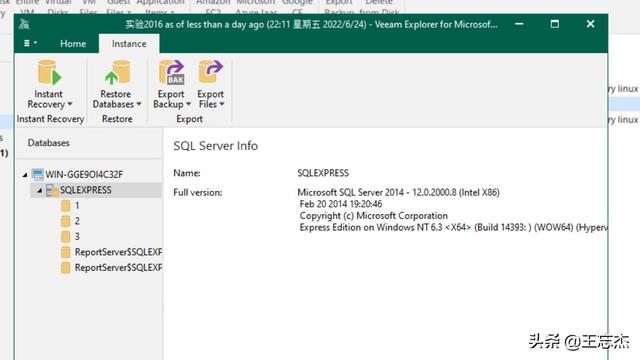The width and height of the screenshot is (640, 360).
Task: Open the Restore Databases dropdown arrow
Action: click(x=139, y=104)
